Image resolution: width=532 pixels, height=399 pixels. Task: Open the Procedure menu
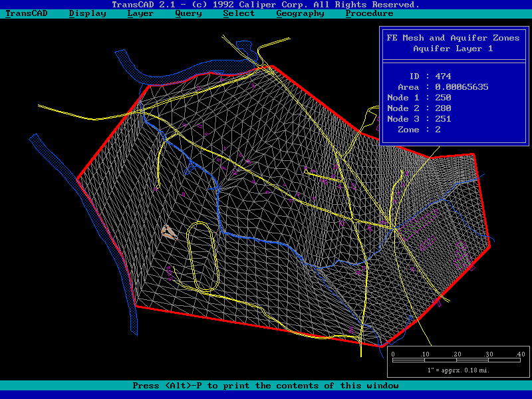click(369, 13)
